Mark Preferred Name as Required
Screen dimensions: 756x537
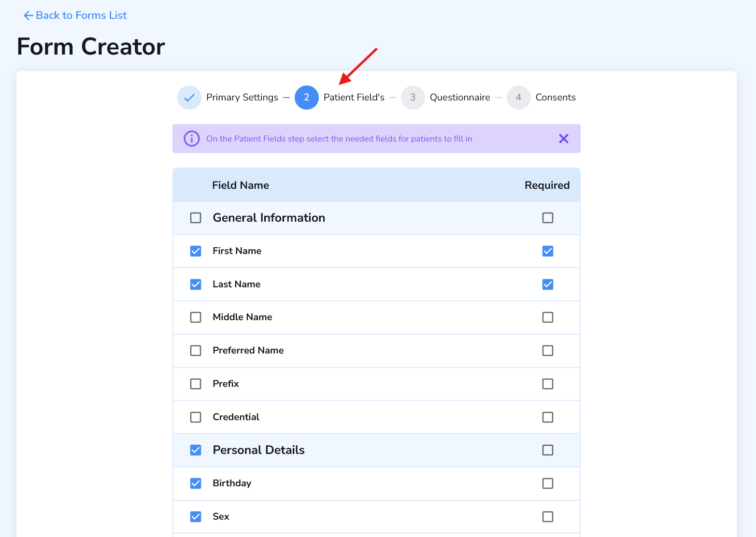pos(547,351)
